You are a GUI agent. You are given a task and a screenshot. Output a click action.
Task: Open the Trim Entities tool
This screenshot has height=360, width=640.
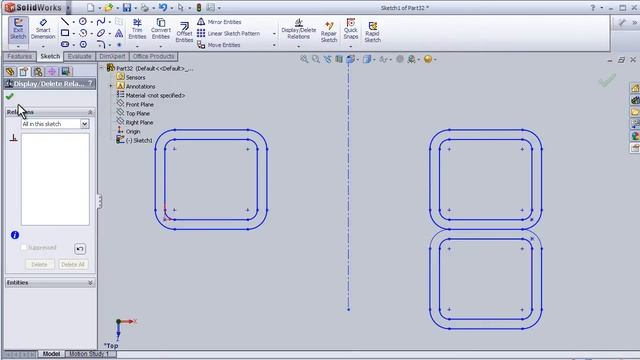click(x=137, y=29)
